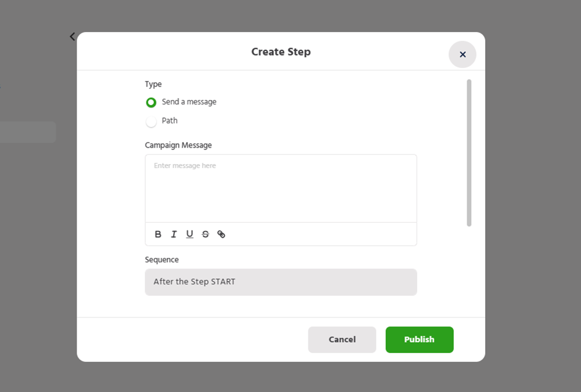The height and width of the screenshot is (392, 581).
Task: Select the highlighted sidebar item behind the dialog
Action: pyautogui.click(x=28, y=132)
